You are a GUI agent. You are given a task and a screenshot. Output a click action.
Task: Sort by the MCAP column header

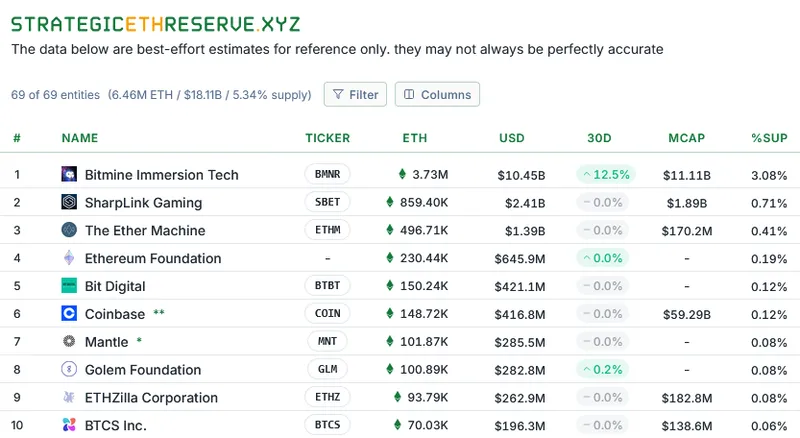(686, 137)
